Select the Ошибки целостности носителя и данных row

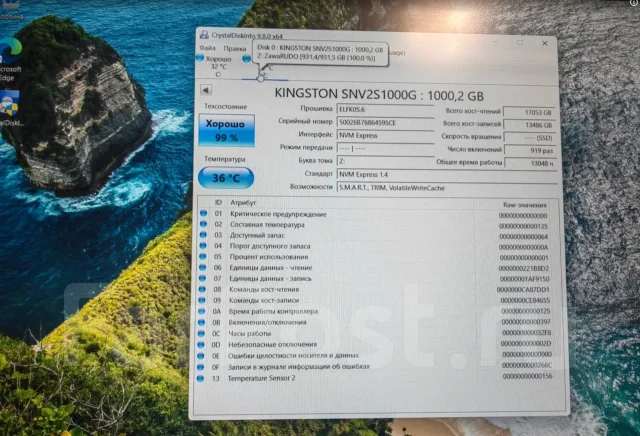[376, 356]
